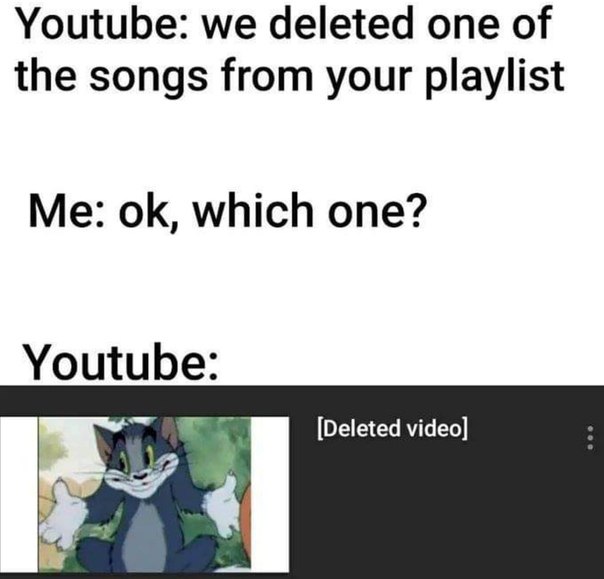Viewport: 604px width, 579px height.
Task: Select the [Deleted video] title text
Action: click(x=392, y=428)
